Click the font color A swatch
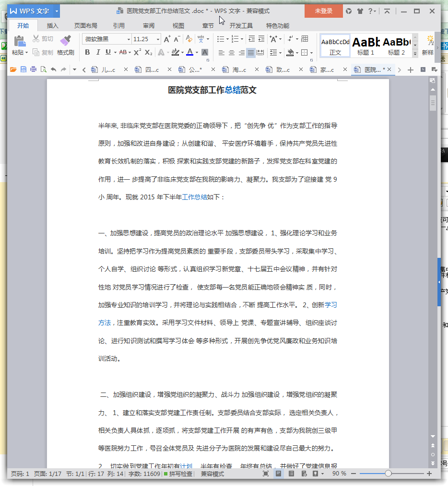The width and height of the screenshot is (448, 486). [190, 52]
